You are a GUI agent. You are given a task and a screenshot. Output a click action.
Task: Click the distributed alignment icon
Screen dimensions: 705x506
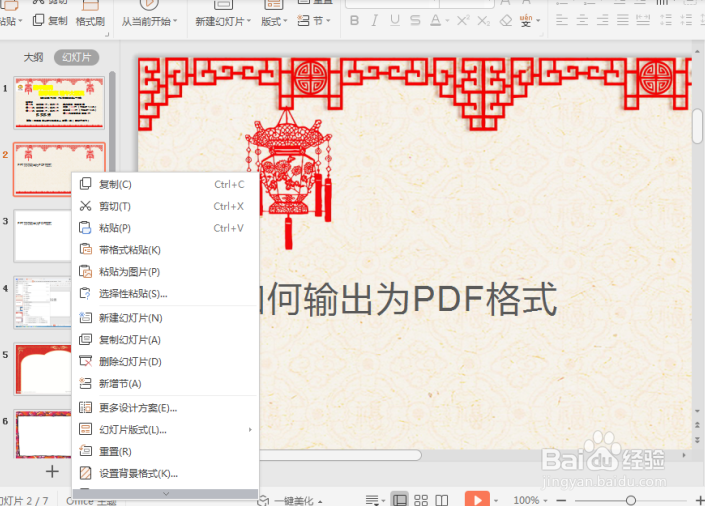click(643, 20)
